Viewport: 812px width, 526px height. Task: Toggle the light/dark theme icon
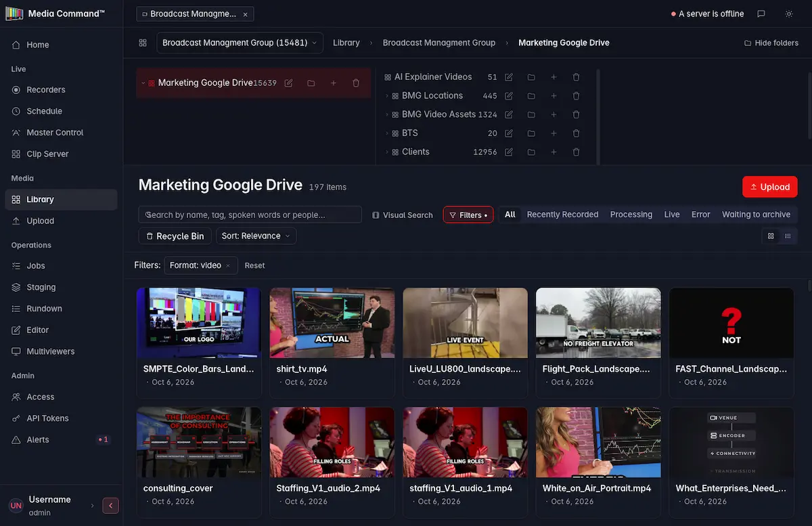789,14
